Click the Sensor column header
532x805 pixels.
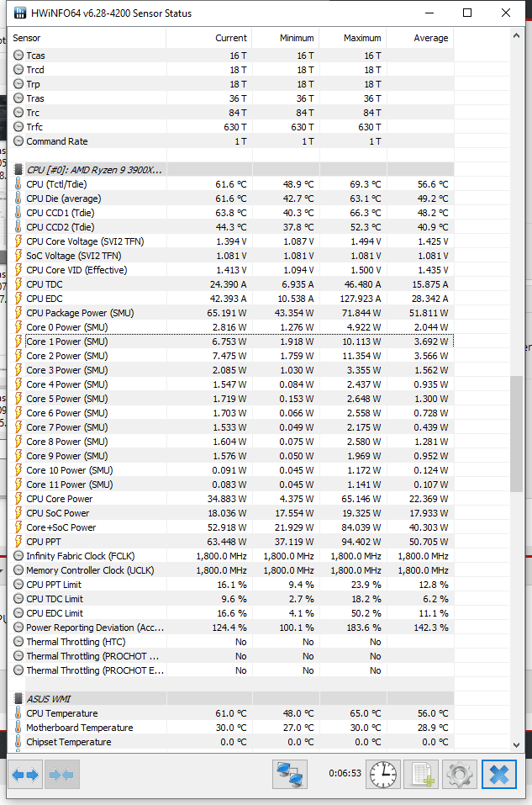87,38
